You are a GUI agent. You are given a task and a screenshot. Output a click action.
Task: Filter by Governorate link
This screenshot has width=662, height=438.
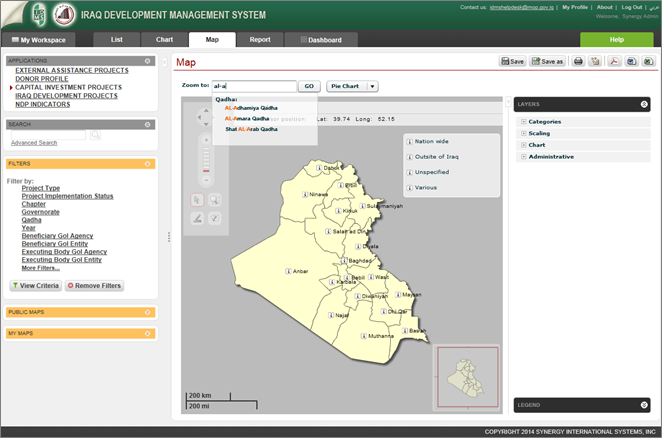click(x=41, y=212)
